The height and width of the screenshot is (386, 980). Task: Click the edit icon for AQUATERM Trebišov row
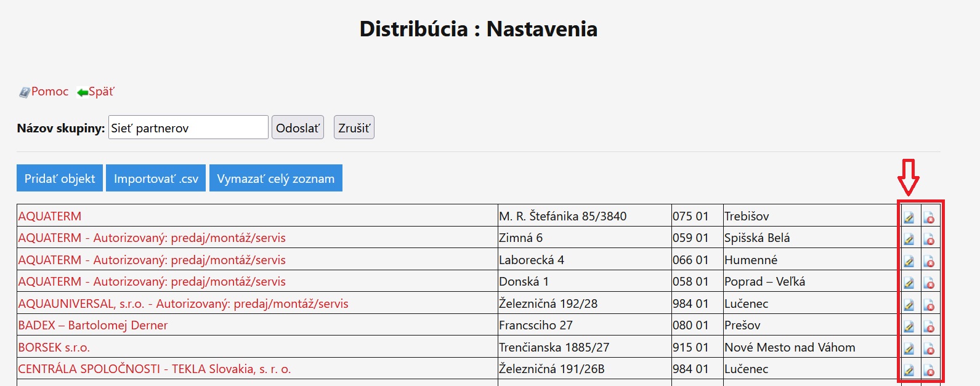909,217
